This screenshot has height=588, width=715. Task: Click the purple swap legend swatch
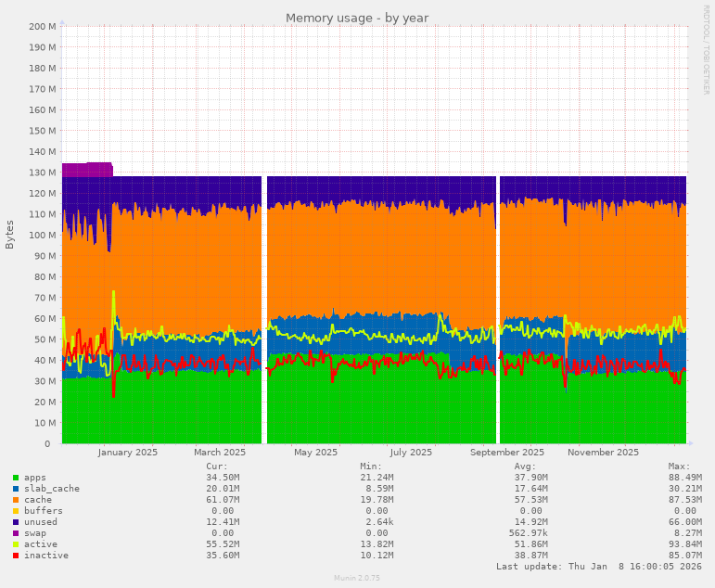pos(16,533)
